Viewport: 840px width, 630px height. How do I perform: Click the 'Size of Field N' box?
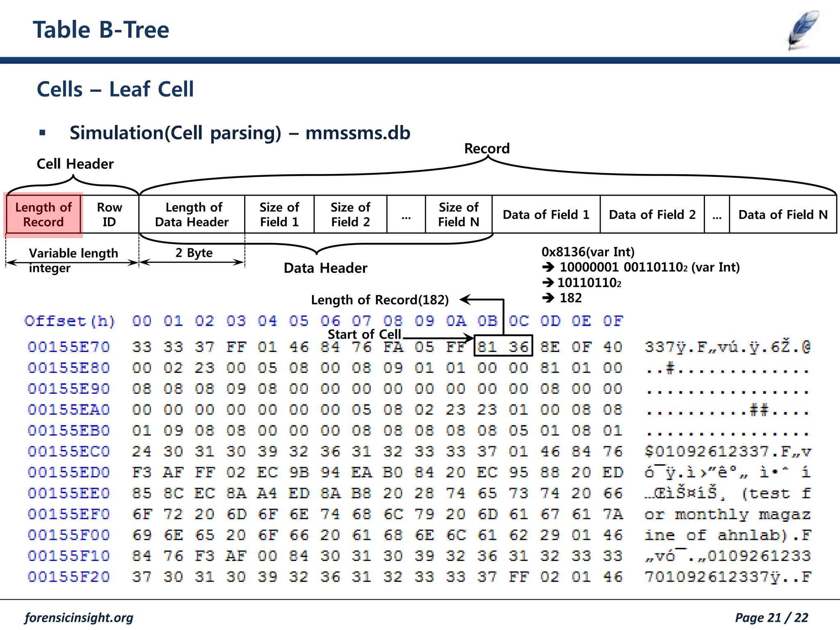(459, 215)
